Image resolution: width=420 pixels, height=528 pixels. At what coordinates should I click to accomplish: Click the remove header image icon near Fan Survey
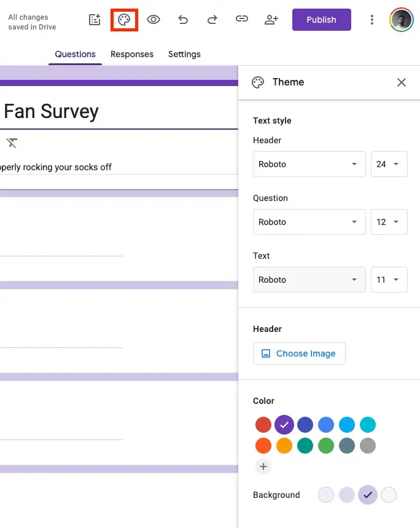tap(11, 142)
